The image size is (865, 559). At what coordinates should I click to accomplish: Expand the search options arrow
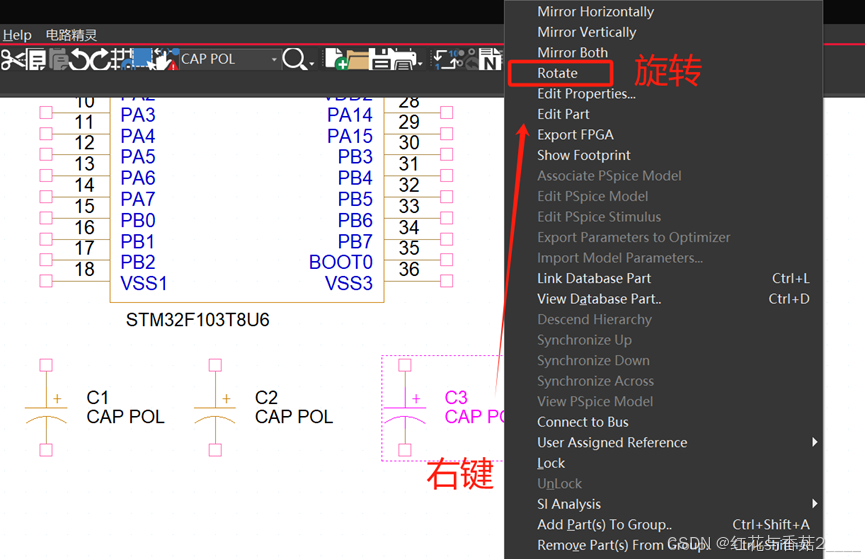pos(312,63)
